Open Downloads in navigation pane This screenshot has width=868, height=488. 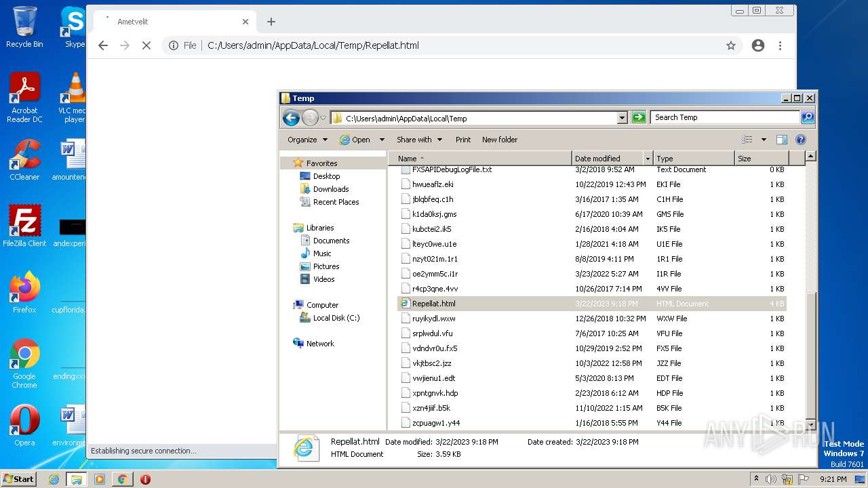coord(330,189)
